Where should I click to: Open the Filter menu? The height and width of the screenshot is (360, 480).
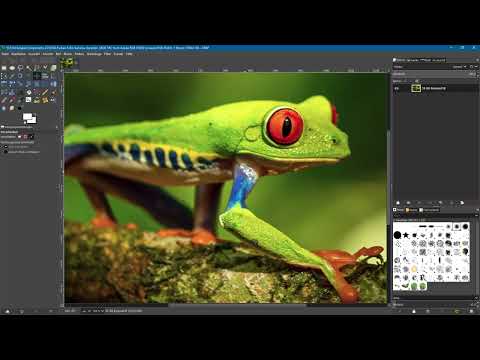click(x=107, y=54)
